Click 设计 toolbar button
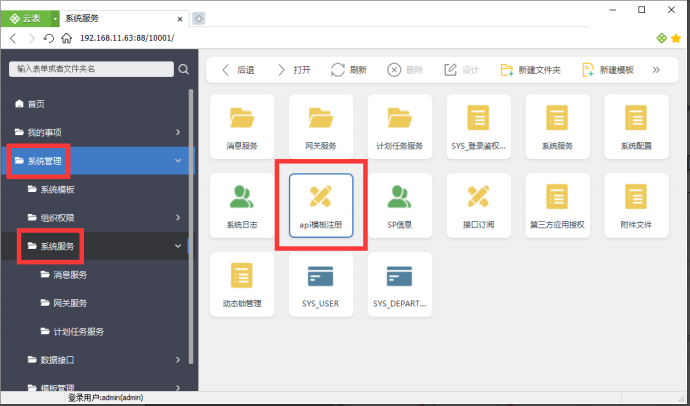The height and width of the screenshot is (406, 690). [461, 70]
